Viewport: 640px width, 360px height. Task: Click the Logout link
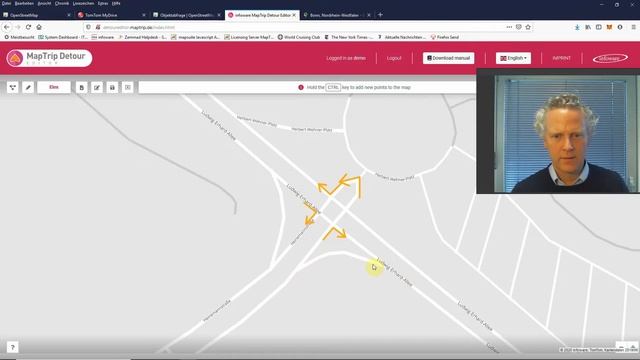394,58
